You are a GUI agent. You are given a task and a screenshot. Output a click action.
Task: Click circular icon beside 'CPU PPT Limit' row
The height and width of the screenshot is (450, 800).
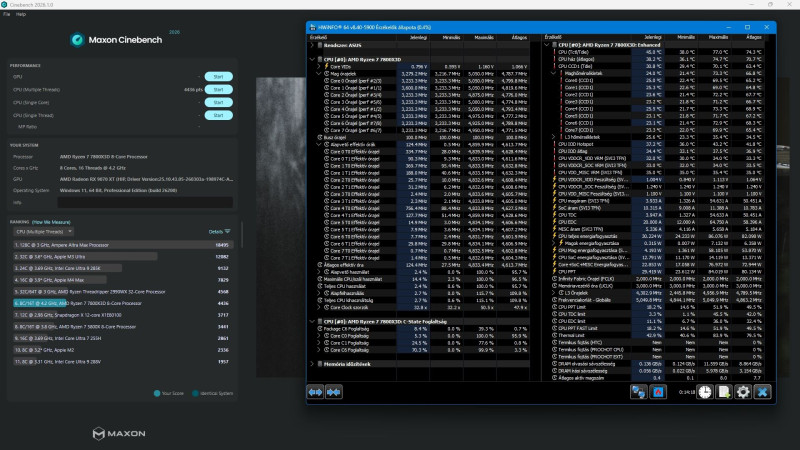(555, 307)
